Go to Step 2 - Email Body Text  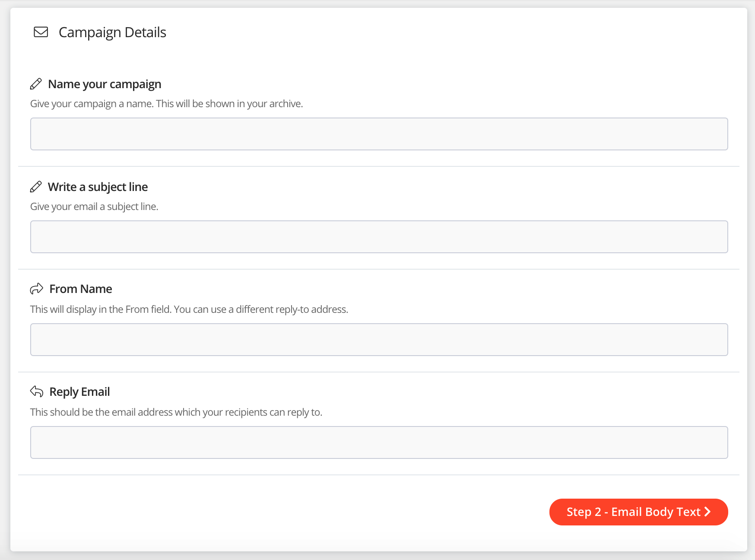[639, 512]
